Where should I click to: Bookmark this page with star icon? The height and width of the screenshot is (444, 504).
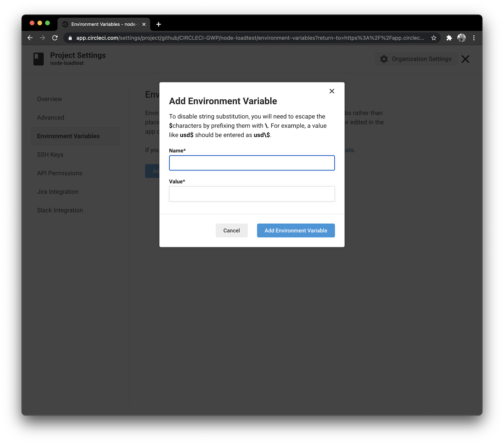pyautogui.click(x=433, y=38)
